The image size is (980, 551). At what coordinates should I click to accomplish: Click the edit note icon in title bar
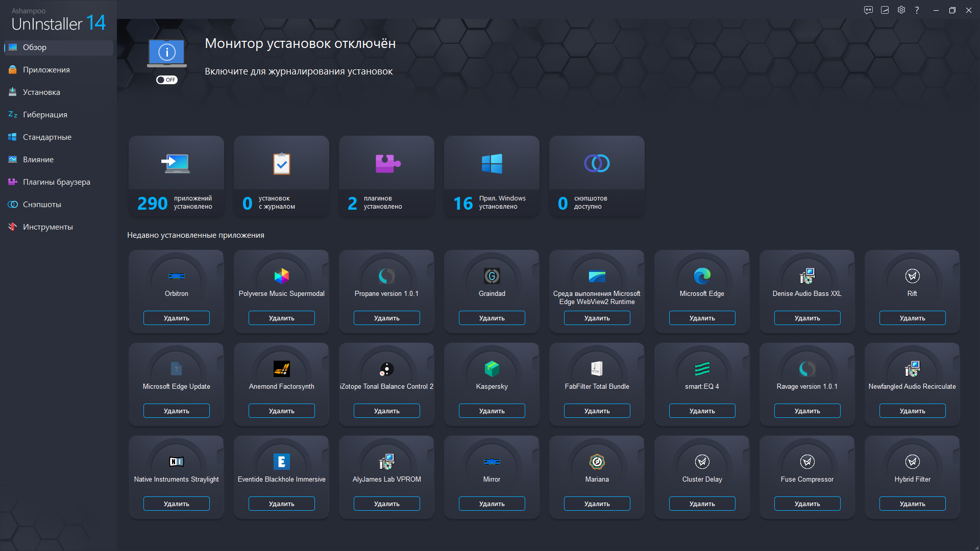coord(885,10)
